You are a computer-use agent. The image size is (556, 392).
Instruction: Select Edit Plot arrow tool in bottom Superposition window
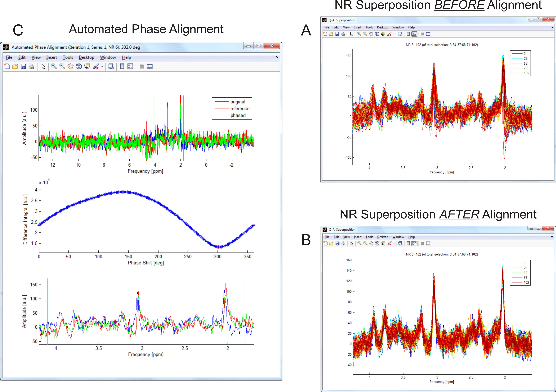(352, 244)
